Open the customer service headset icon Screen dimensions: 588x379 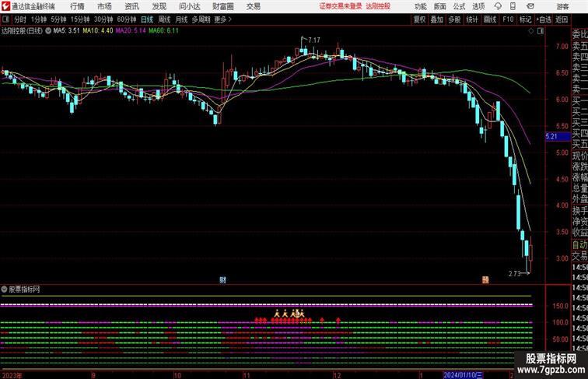click(x=498, y=6)
